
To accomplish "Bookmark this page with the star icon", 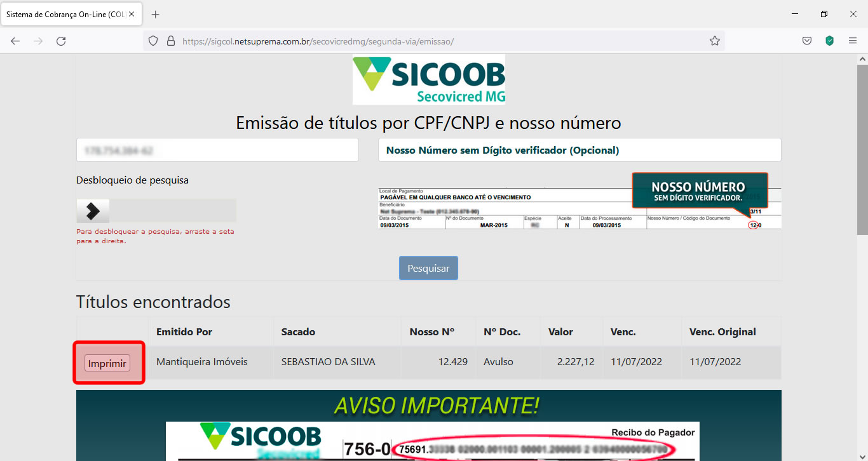I will [715, 41].
